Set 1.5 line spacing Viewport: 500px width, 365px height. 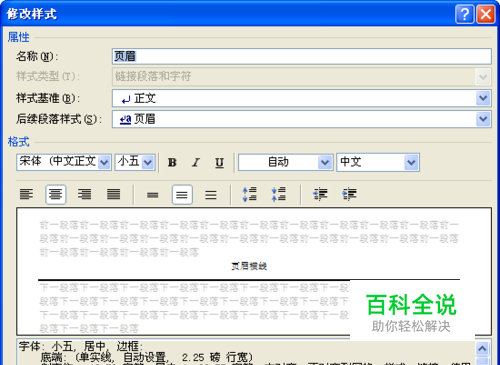coord(182,194)
